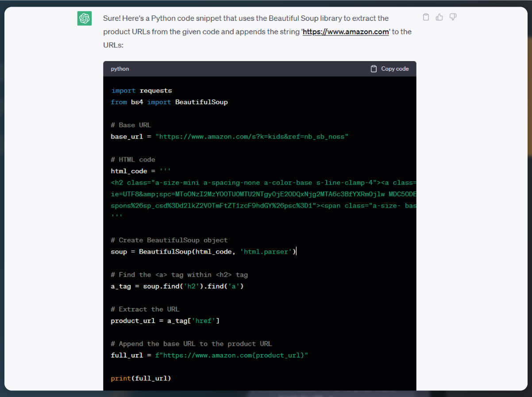This screenshot has height=397, width=532.
Task: Give the response a thumbs up
Action: tap(439, 17)
